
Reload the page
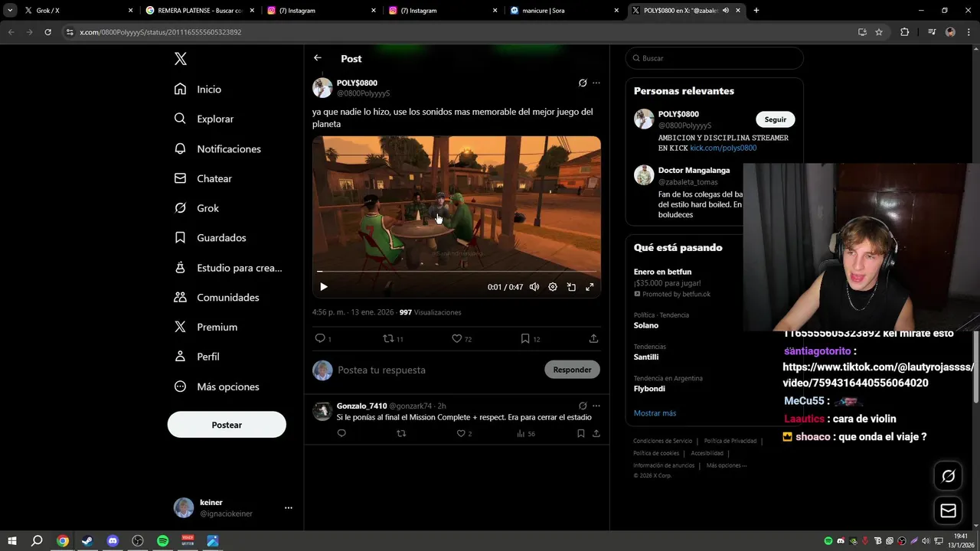tap(47, 32)
